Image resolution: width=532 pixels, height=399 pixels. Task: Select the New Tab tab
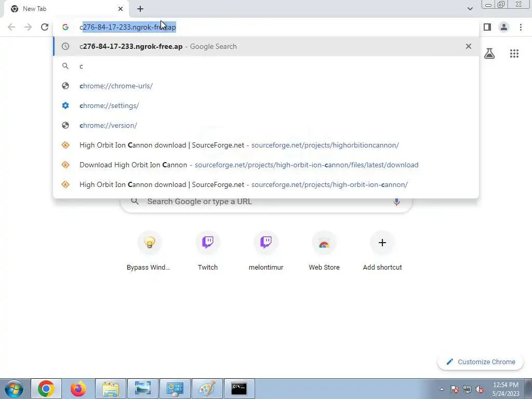point(66,9)
